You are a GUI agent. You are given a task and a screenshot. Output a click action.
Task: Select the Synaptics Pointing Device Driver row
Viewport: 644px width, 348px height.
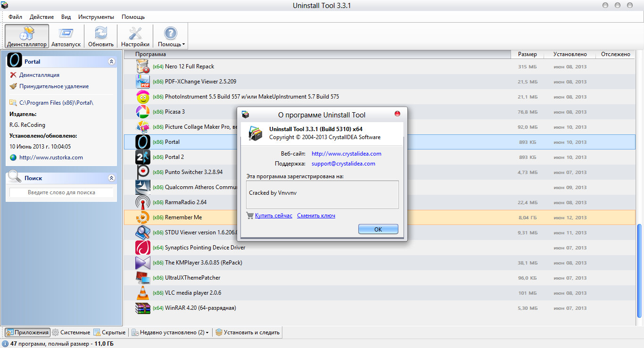pos(380,248)
